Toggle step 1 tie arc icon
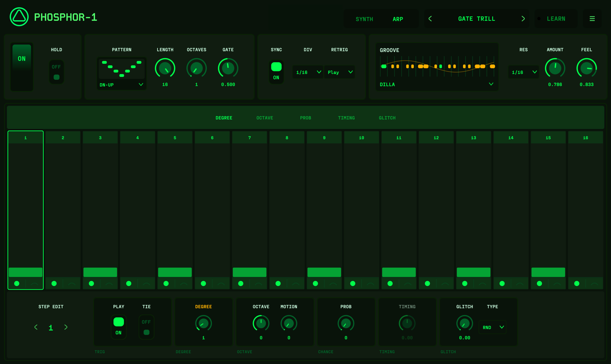The height and width of the screenshot is (364, 611). [34, 284]
